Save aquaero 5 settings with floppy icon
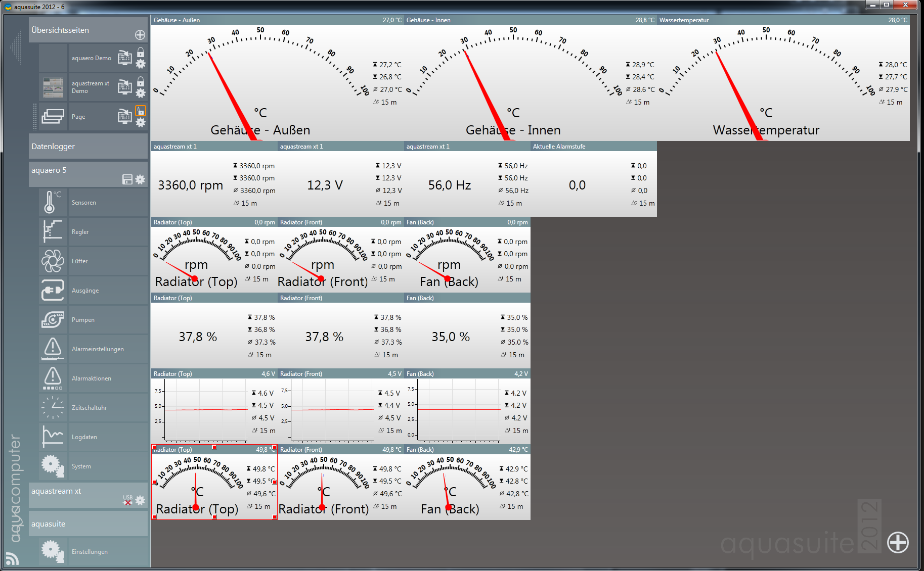Viewport: 924px width, 571px height. coord(127,179)
